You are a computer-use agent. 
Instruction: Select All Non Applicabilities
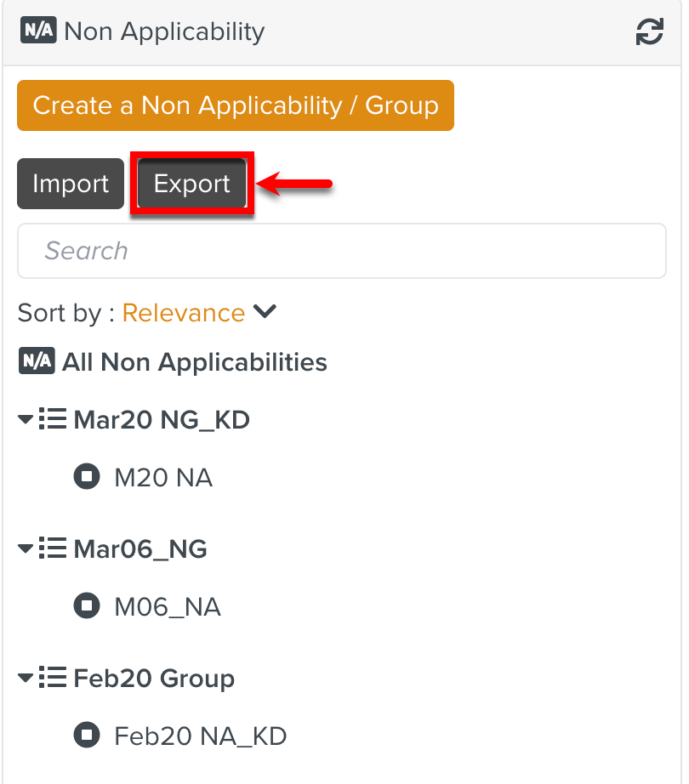[x=194, y=361]
